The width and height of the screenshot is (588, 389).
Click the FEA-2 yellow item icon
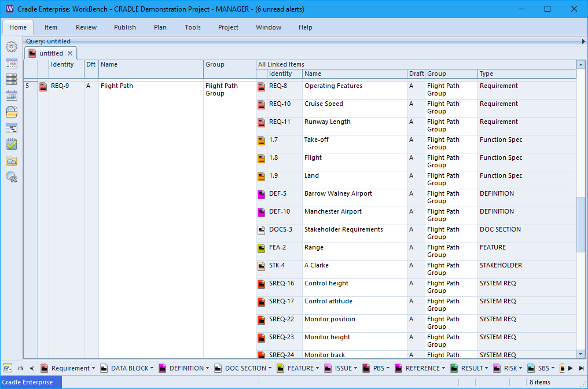tap(262, 248)
